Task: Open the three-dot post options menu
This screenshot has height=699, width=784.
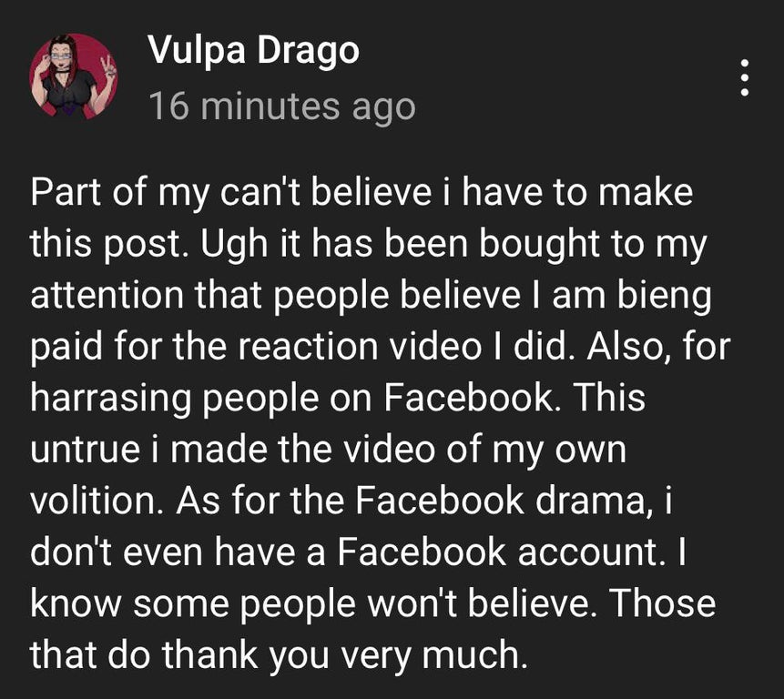Action: [x=745, y=77]
